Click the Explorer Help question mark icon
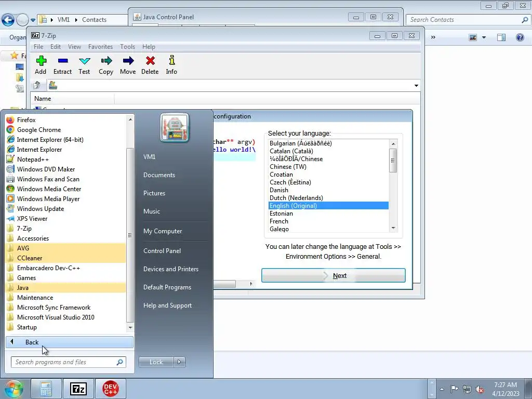Image resolution: width=532 pixels, height=399 pixels. point(520,37)
